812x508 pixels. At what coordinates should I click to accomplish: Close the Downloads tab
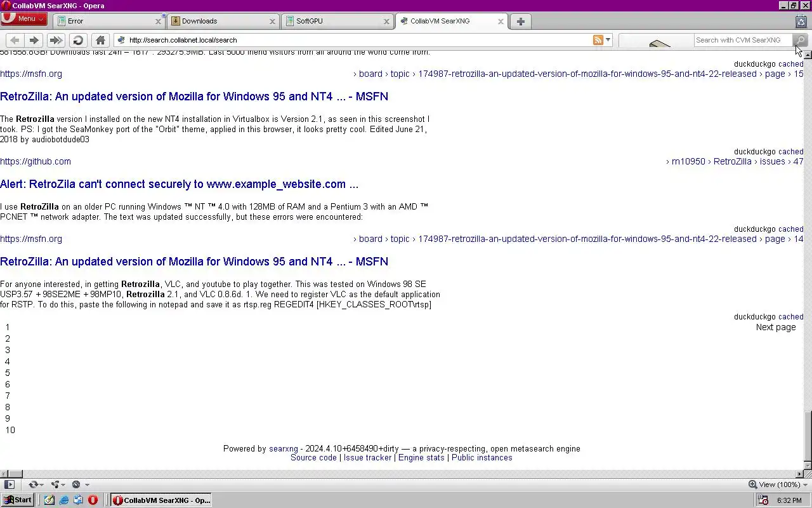pos(272,21)
